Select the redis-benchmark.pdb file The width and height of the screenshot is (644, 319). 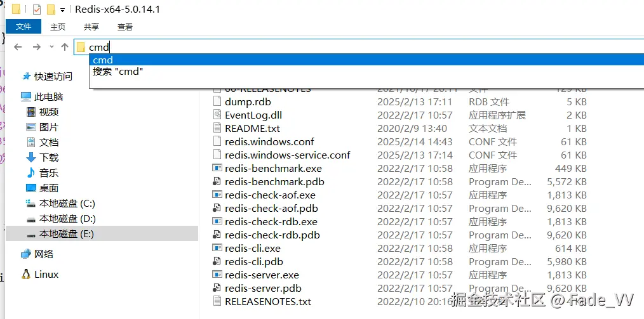click(x=275, y=181)
